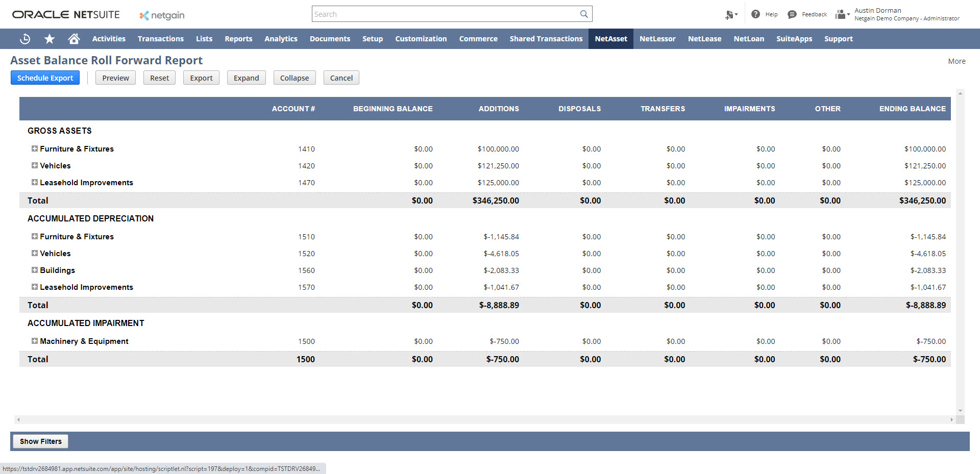Open the Create New dropdown icon
This screenshot has width=980, height=474.
click(x=731, y=15)
